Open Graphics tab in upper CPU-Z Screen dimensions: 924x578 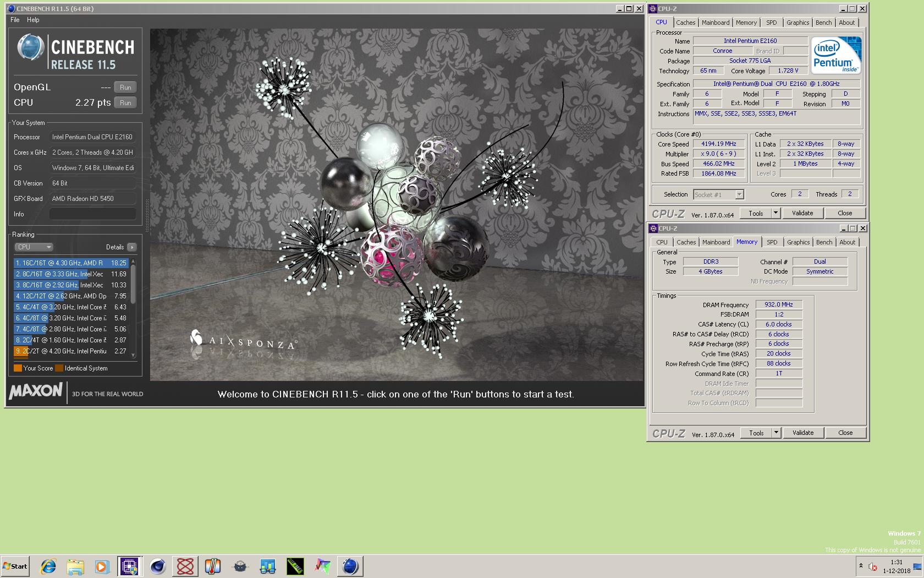coord(798,23)
